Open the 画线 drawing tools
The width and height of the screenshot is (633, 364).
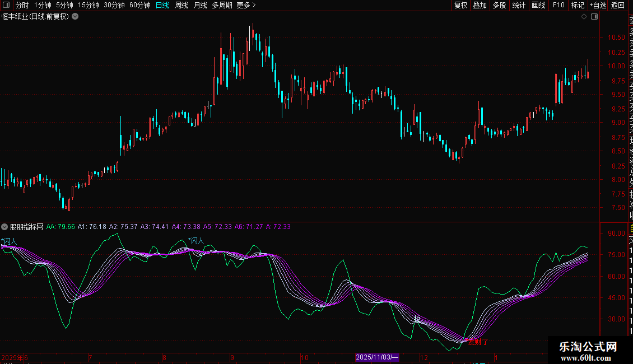(538, 5)
